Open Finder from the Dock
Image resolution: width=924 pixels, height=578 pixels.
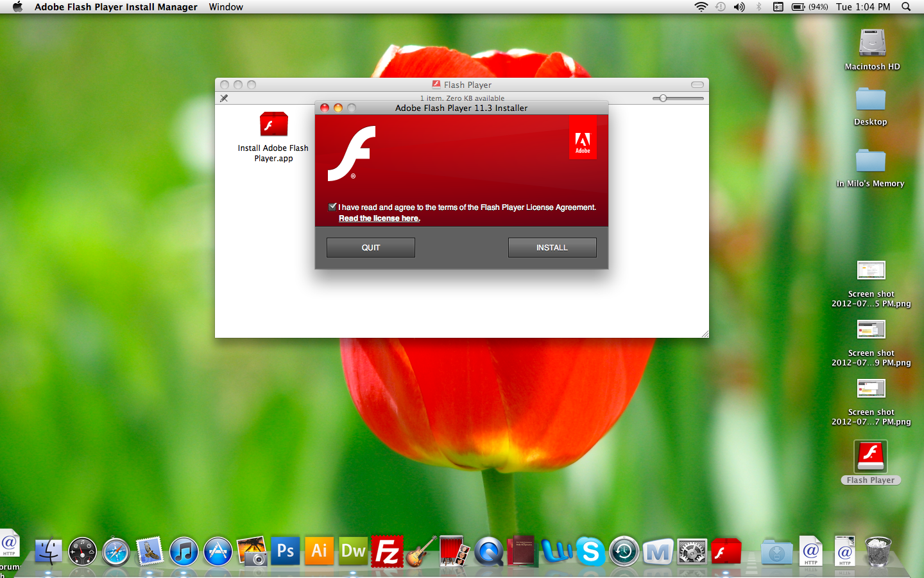[48, 552]
